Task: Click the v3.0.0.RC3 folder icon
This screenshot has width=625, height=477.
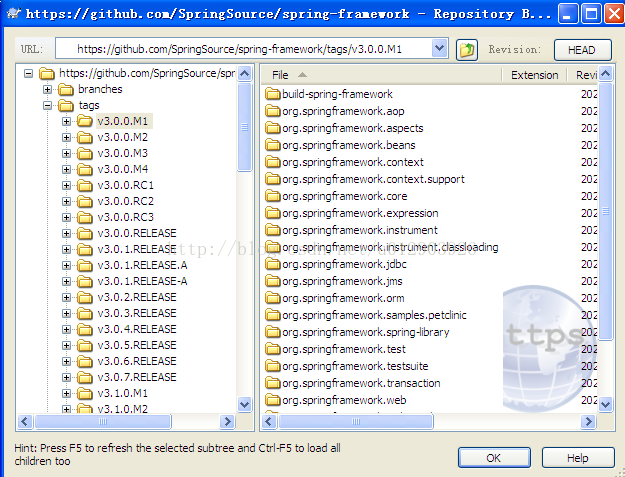Action: click(85, 218)
